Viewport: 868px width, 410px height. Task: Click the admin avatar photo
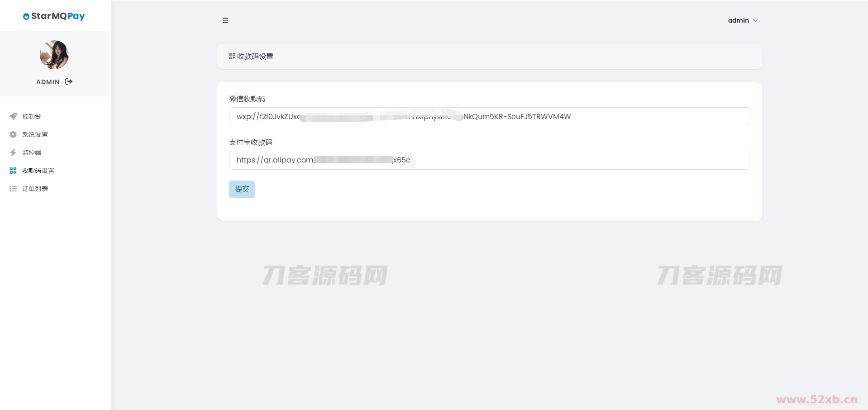pyautogui.click(x=54, y=55)
